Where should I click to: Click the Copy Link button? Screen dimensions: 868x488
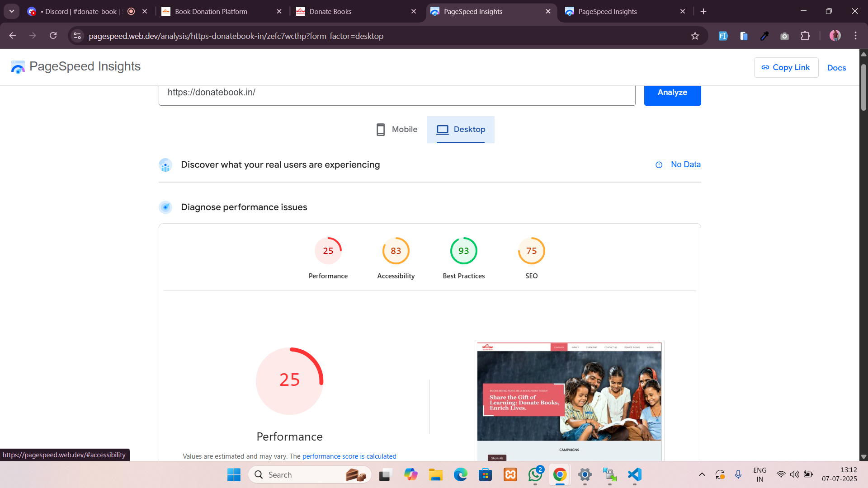pos(786,67)
